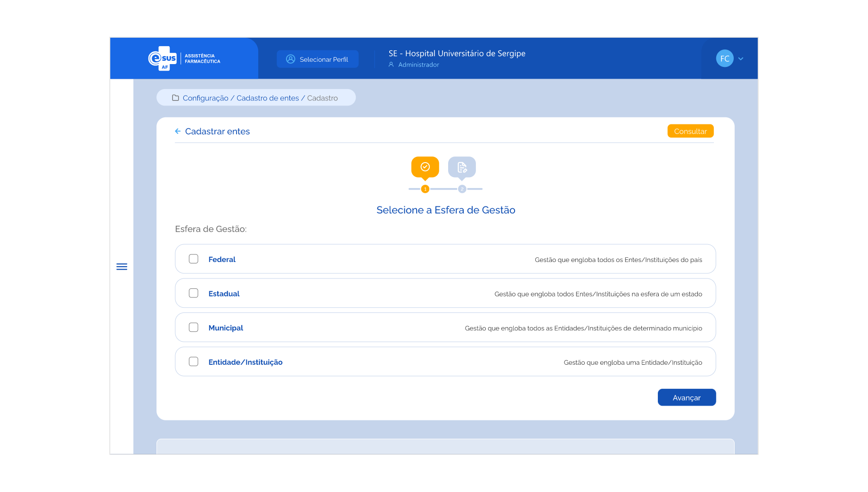Check the Federal checkbox
Image resolution: width=868 pixels, height=492 pixels.
(x=194, y=259)
